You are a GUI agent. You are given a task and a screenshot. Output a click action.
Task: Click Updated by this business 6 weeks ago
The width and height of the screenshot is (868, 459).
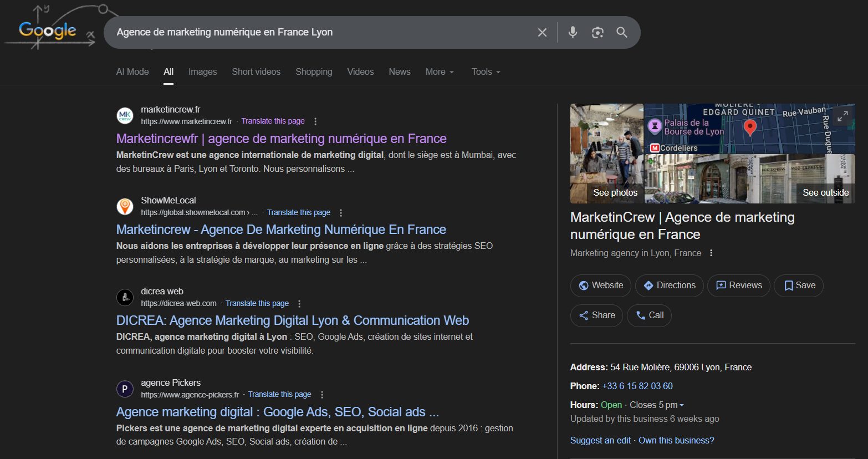click(645, 419)
